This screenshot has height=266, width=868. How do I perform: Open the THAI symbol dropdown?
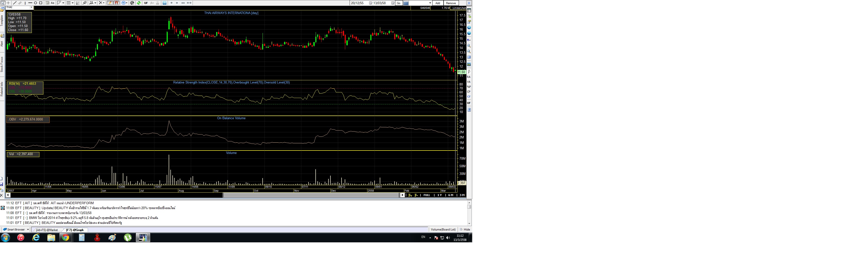pyautogui.click(x=31, y=7)
